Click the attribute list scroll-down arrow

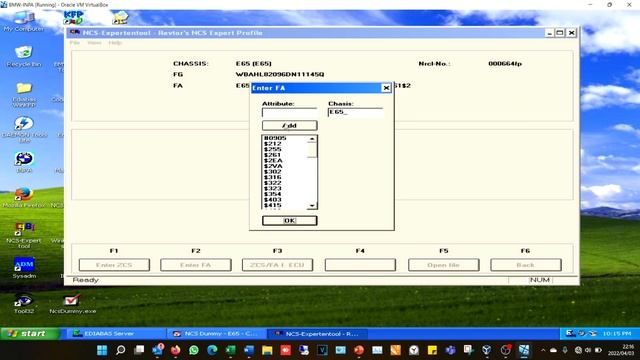[312, 206]
